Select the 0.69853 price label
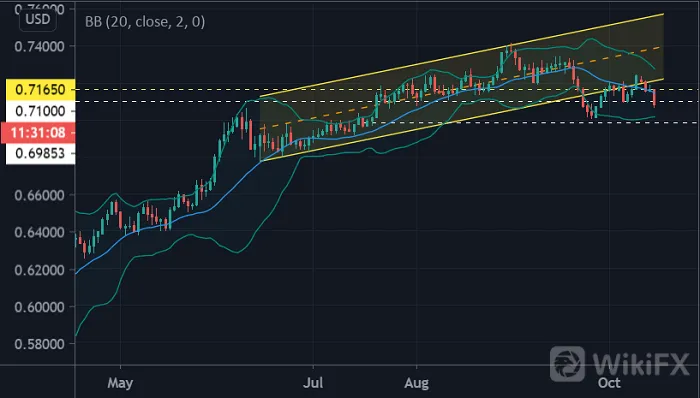This screenshot has height=398, width=700. (40, 153)
